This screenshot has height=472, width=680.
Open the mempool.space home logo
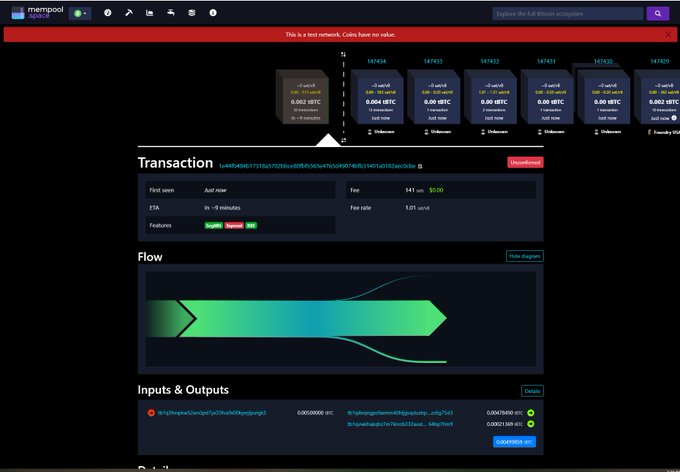pyautogui.click(x=37, y=13)
